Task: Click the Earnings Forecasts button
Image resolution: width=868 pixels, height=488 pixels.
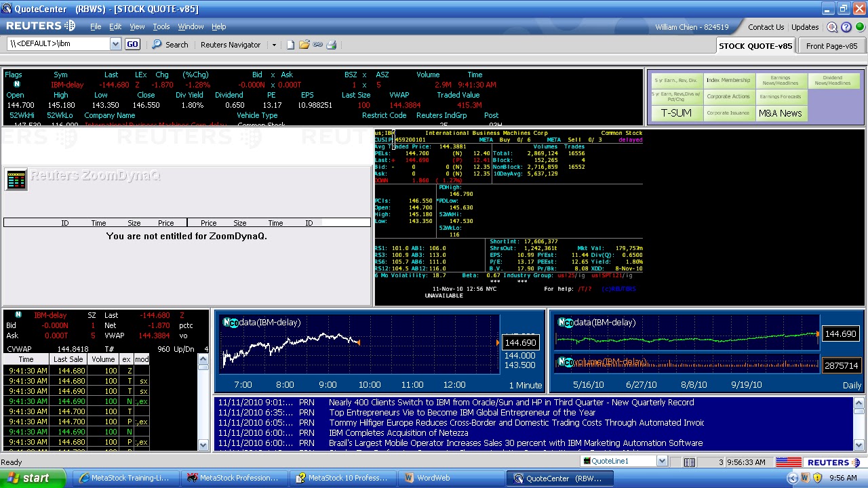Action: (781, 96)
